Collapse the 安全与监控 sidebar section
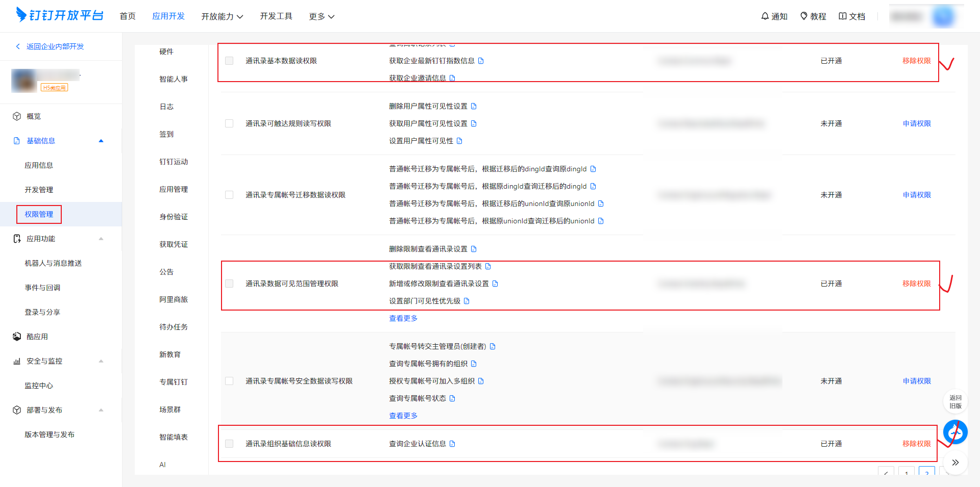This screenshot has height=487, width=980. pyautogui.click(x=101, y=361)
